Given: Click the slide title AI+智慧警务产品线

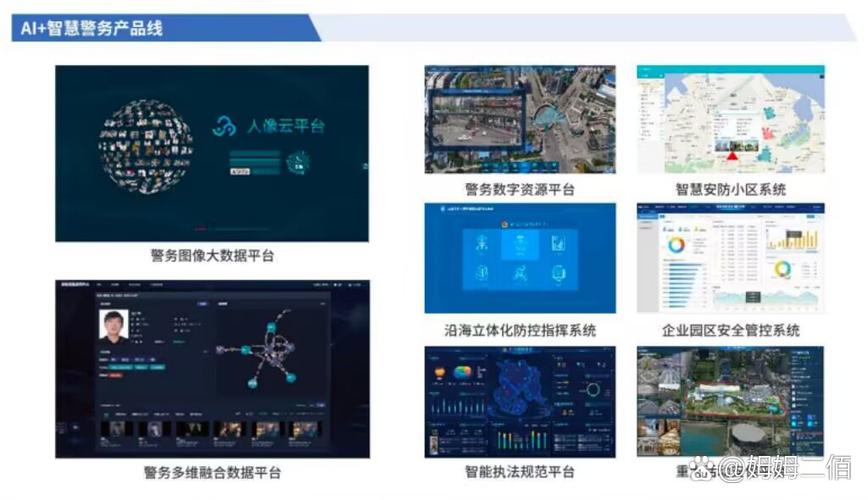Looking at the screenshot, I should [x=91, y=28].
